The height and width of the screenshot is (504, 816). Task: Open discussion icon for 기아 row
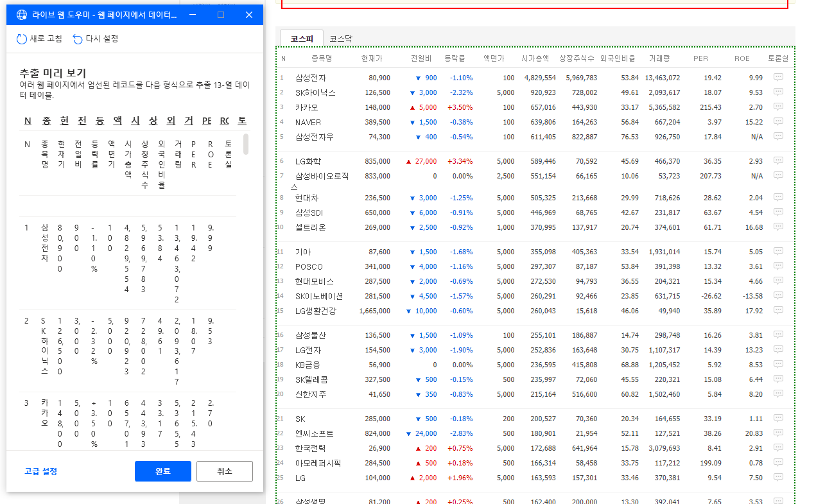(x=778, y=251)
